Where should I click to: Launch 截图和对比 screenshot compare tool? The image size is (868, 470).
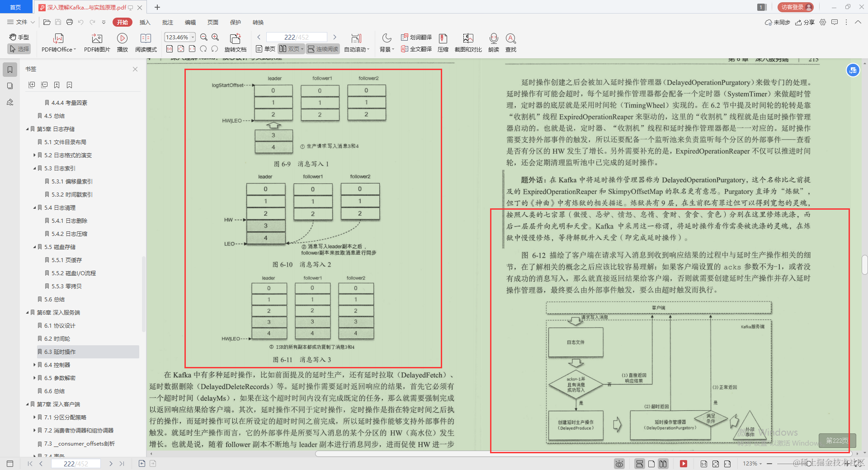467,42
